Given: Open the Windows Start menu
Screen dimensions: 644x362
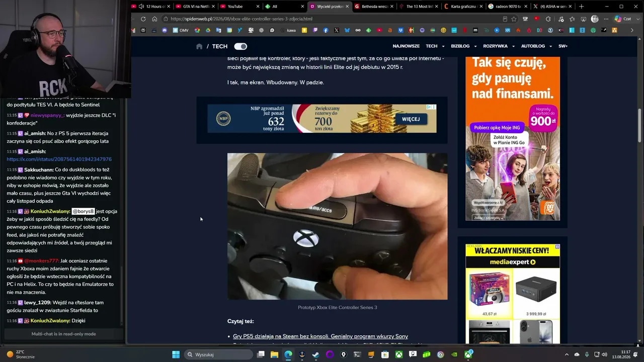Looking at the screenshot, I should tap(176, 354).
